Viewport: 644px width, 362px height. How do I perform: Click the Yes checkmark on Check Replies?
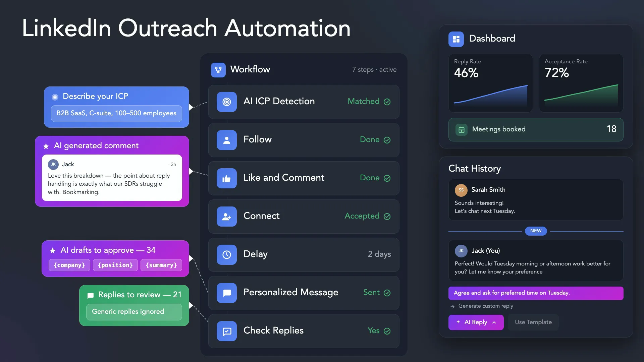point(387,331)
